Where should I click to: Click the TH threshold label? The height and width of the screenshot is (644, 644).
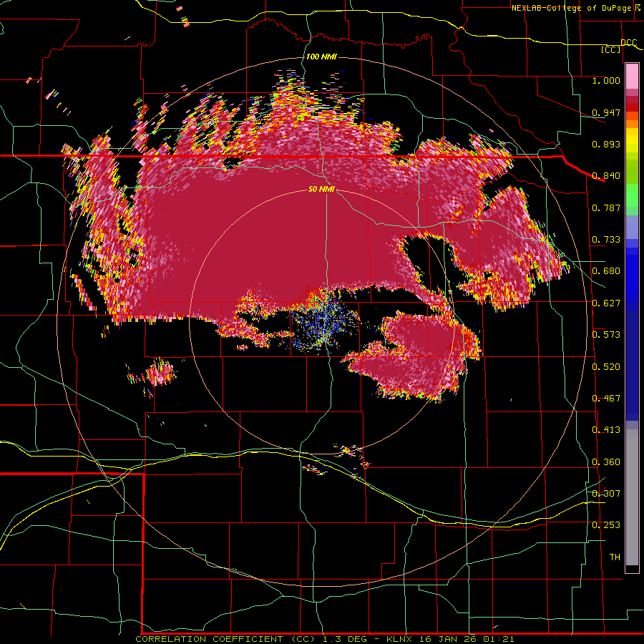615,557
